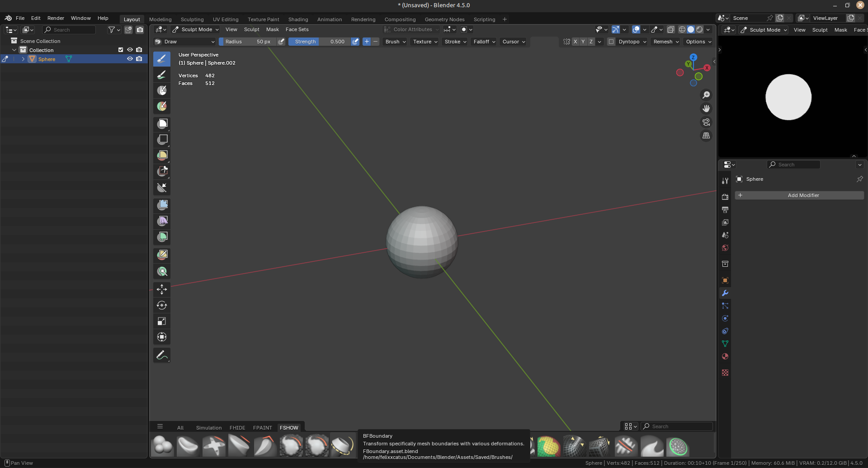Select the Rotate transform tool

162,305
